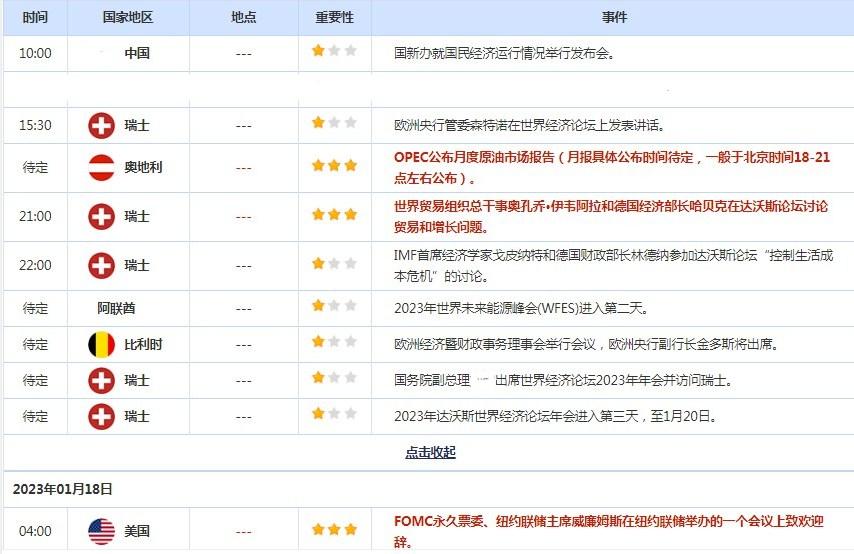This screenshot has height=554, width=854.
Task: Click the 事件 column header
Action: 613,18
